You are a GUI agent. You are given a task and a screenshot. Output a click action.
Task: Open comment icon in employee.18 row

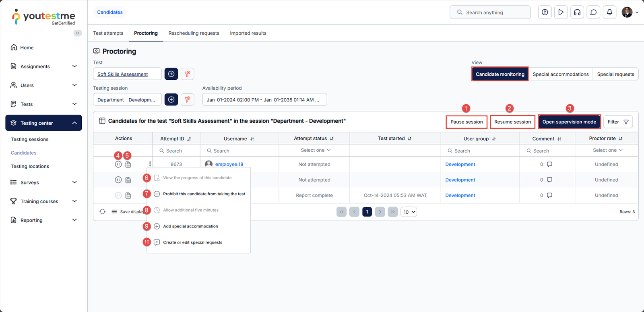click(x=549, y=164)
